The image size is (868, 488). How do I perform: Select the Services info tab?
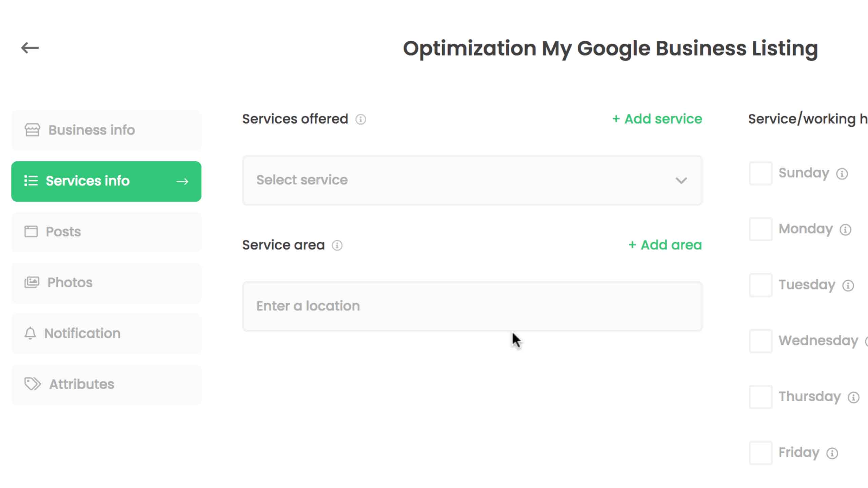tap(106, 181)
